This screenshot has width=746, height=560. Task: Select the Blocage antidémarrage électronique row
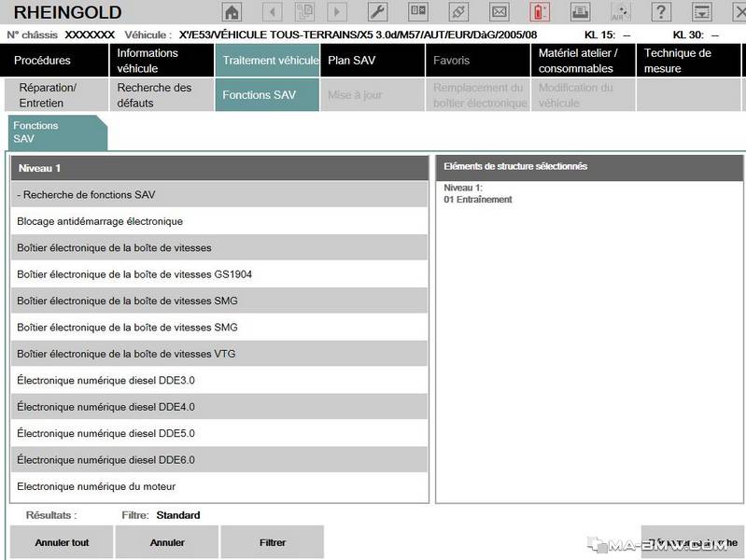[219, 221]
